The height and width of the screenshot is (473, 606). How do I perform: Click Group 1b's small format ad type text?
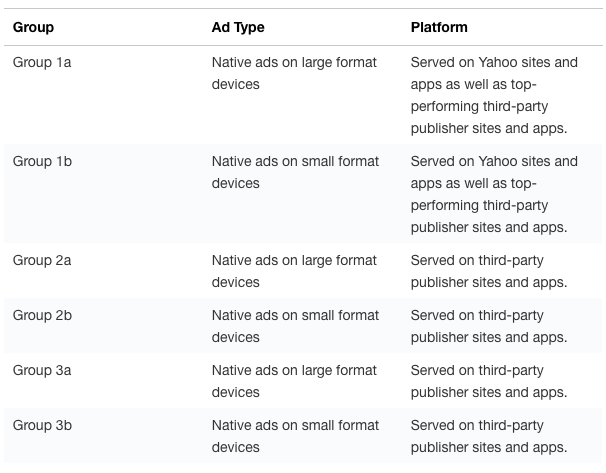coord(295,172)
